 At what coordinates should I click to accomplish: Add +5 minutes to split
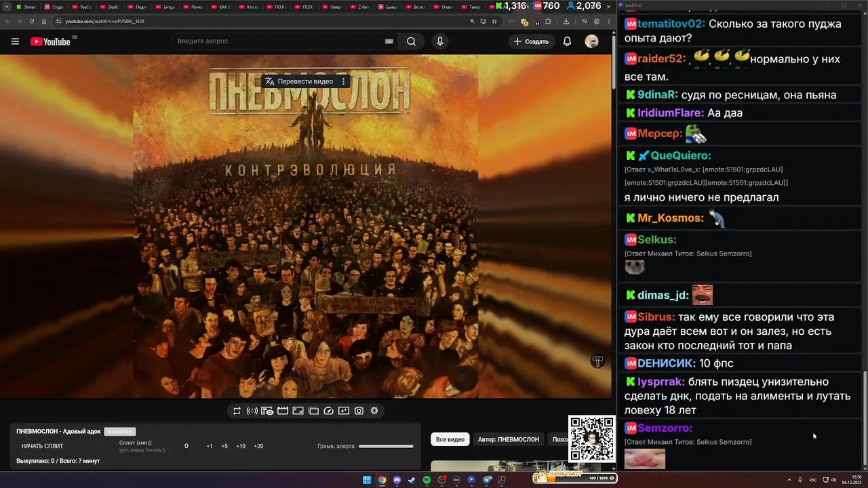click(224, 446)
